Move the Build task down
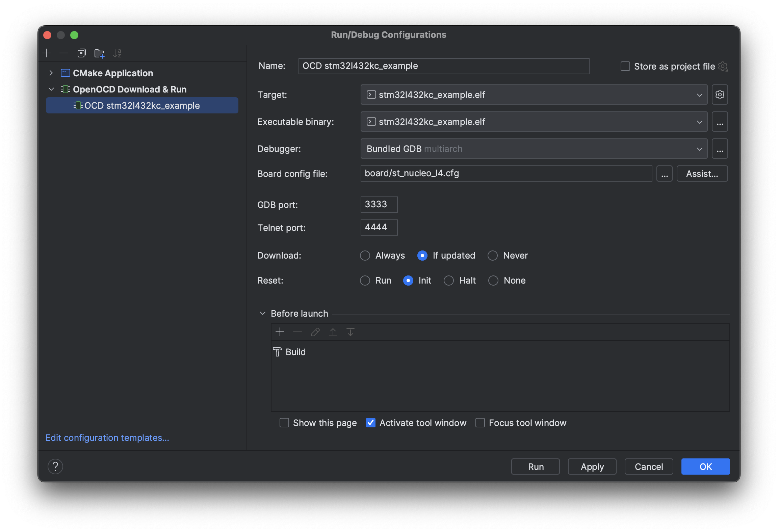Screen dimensions: 778x532 click(x=350, y=332)
